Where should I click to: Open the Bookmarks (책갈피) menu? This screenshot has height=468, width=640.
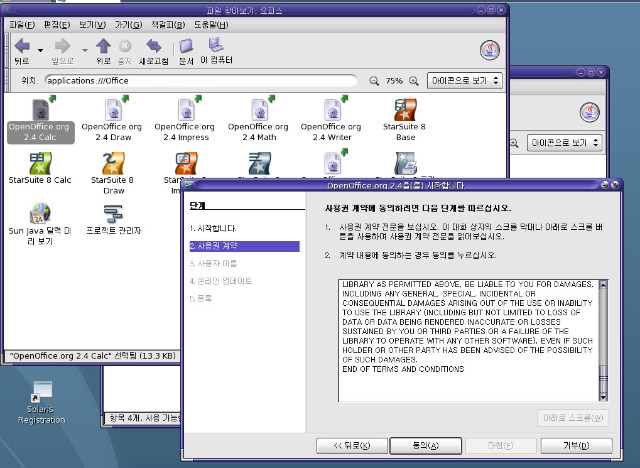[x=168, y=25]
